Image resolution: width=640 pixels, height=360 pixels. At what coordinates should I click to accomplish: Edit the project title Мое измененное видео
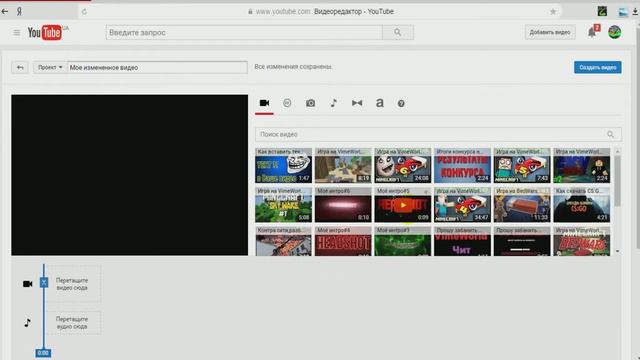pos(157,67)
